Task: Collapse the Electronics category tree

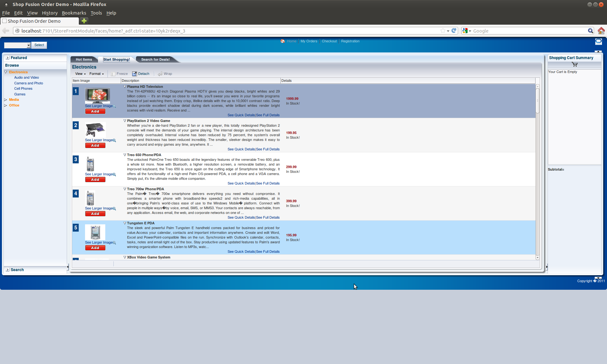Action: pyautogui.click(x=5, y=72)
